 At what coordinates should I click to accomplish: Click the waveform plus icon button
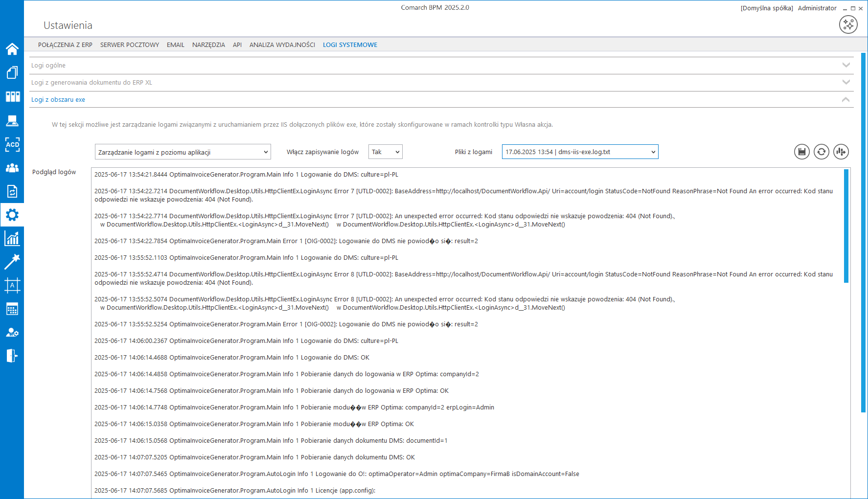pyautogui.click(x=841, y=152)
